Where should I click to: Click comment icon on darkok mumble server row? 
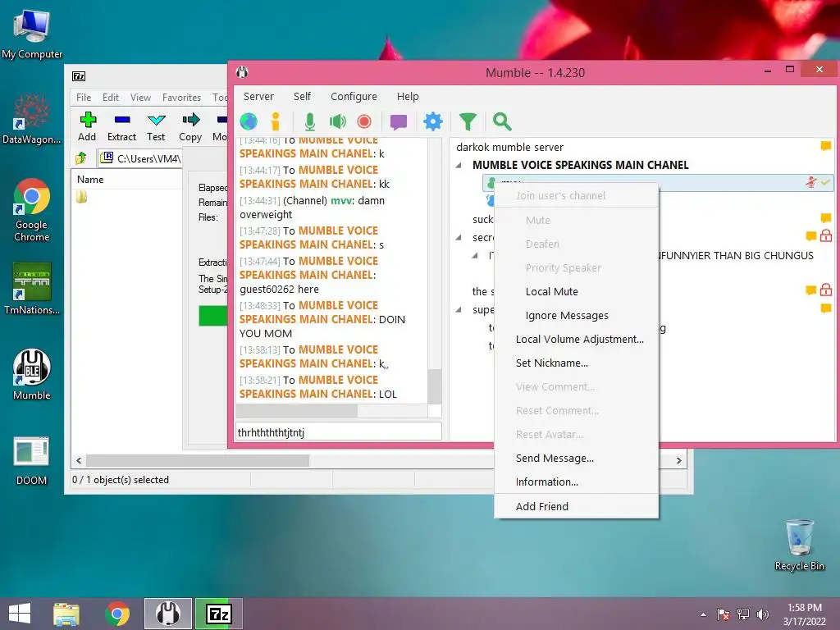[825, 146]
